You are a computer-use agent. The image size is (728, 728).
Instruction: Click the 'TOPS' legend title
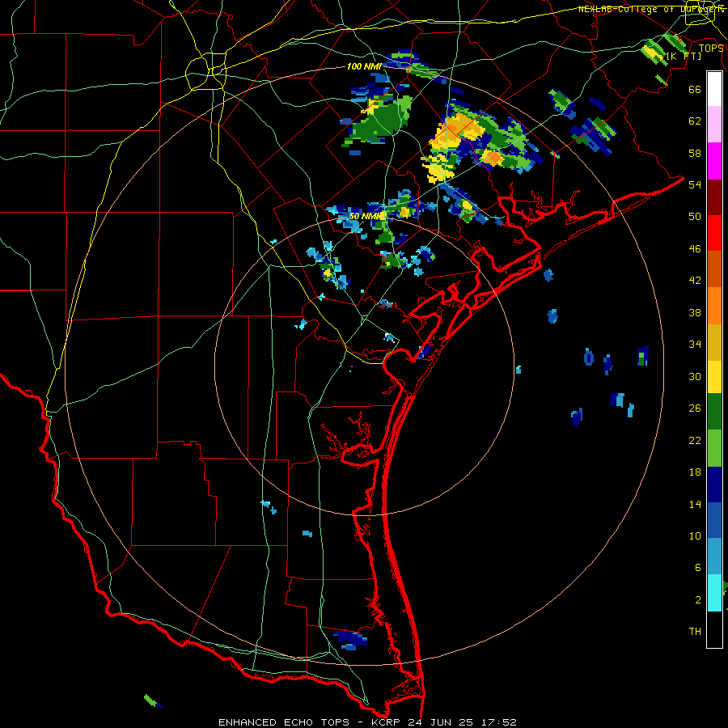pyautogui.click(x=711, y=48)
